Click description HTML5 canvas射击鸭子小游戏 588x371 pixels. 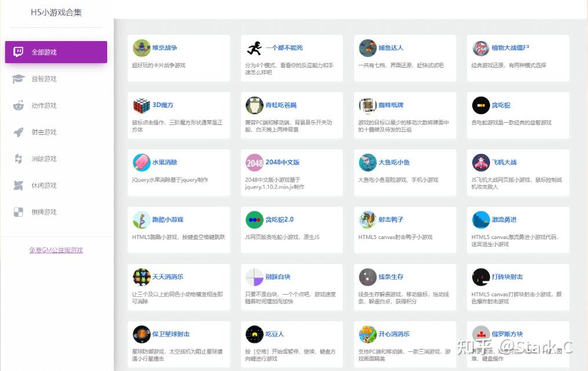click(x=395, y=237)
